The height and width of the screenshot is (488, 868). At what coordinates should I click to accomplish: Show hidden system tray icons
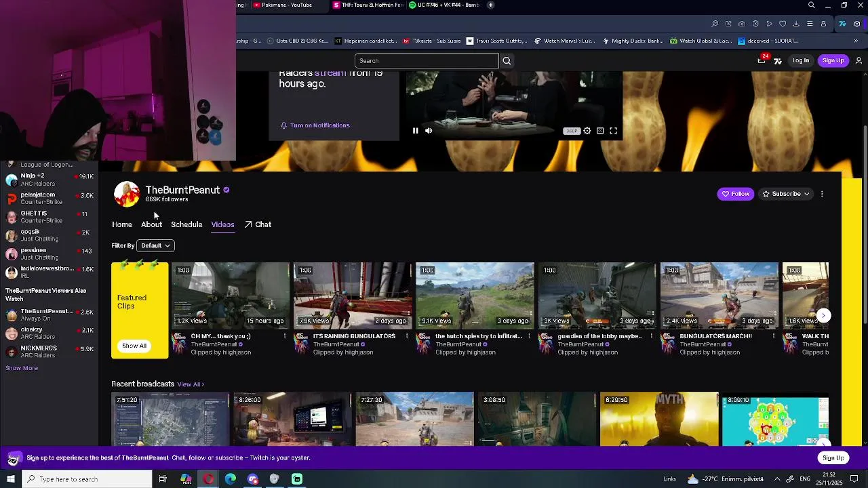777,479
